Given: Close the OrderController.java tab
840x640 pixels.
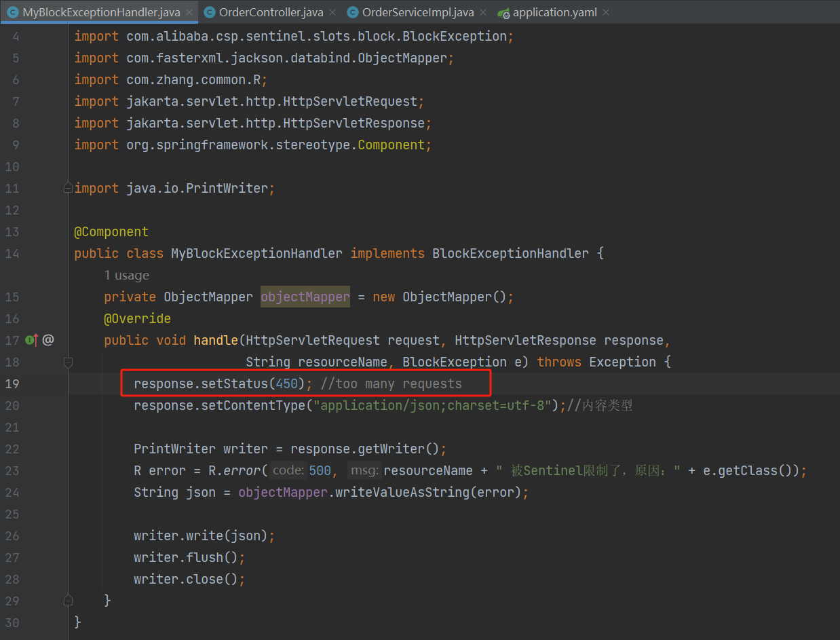Looking at the screenshot, I should (x=332, y=12).
